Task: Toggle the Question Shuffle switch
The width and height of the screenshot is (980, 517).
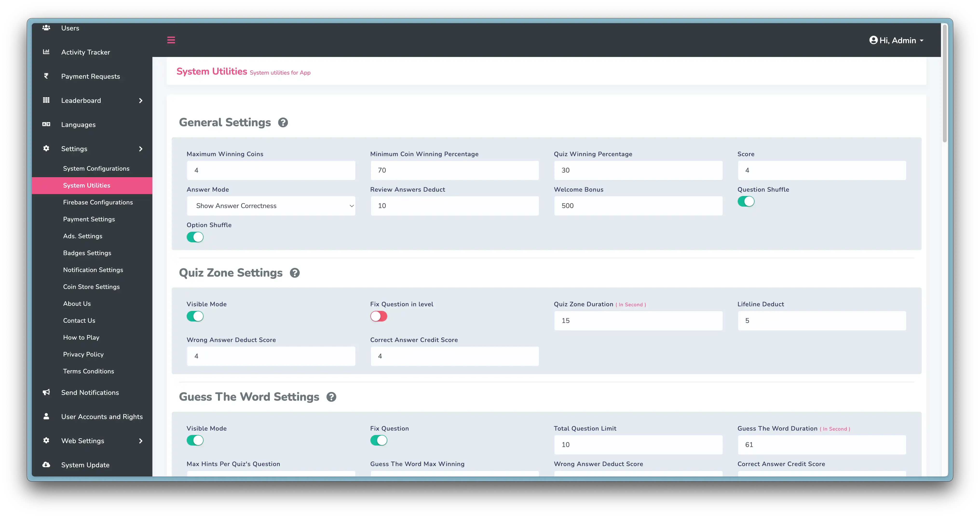Action: coord(746,201)
